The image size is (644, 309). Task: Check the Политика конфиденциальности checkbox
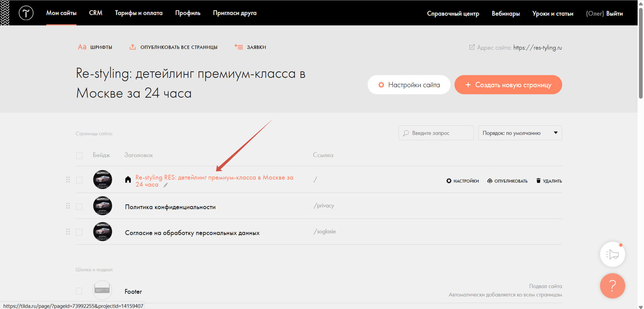(x=79, y=207)
